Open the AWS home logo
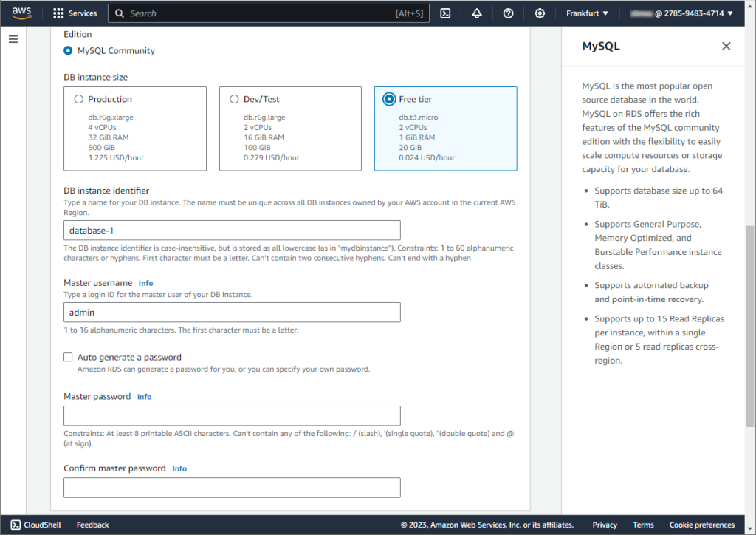The image size is (756, 535). [x=21, y=13]
